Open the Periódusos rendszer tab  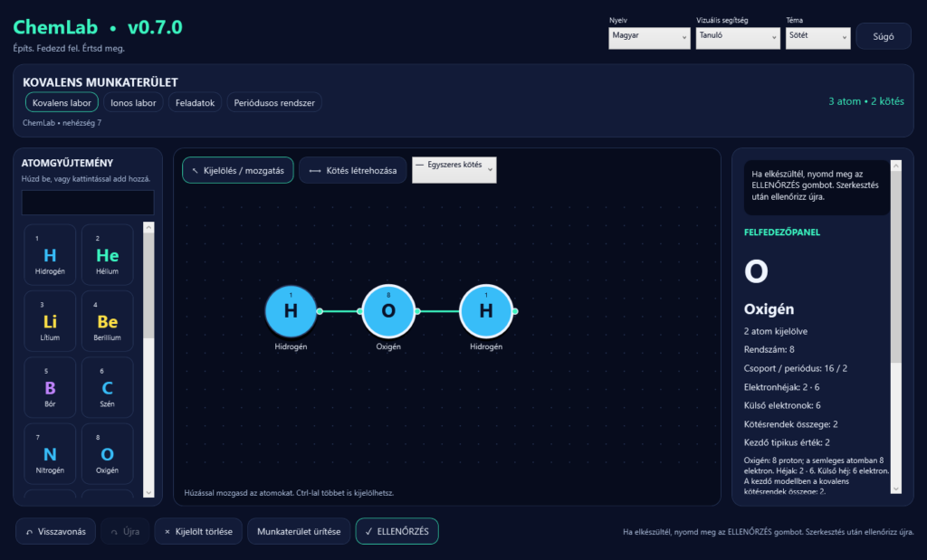point(274,102)
